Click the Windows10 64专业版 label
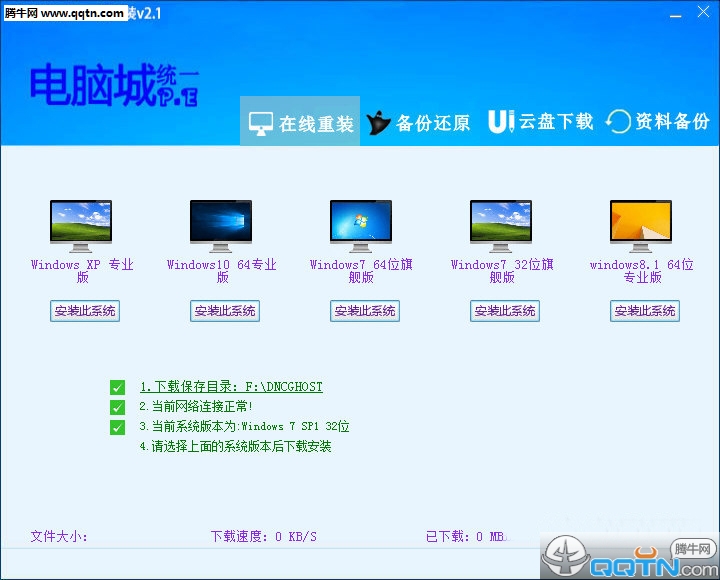The width and height of the screenshot is (720, 580). (222, 271)
